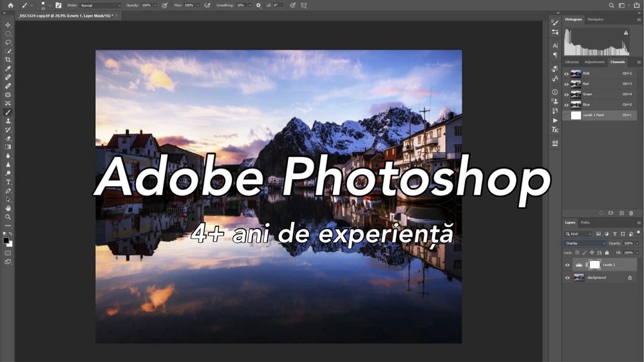644x362 pixels.
Task: Switch to the Adjustments tab
Action: (594, 62)
